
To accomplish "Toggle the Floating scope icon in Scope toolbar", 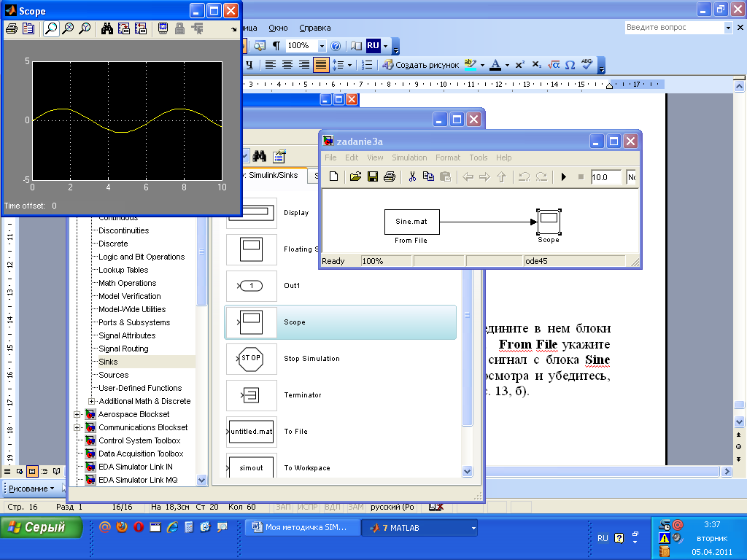I will [163, 28].
